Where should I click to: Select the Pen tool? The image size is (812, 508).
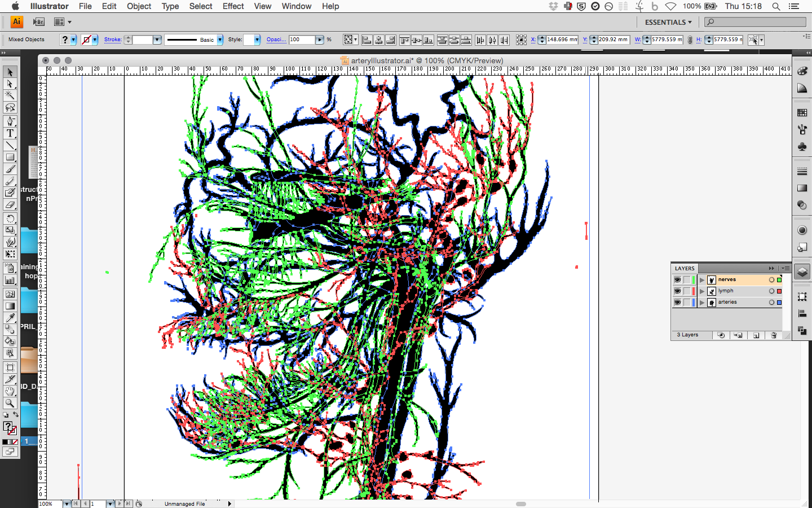tap(10, 120)
